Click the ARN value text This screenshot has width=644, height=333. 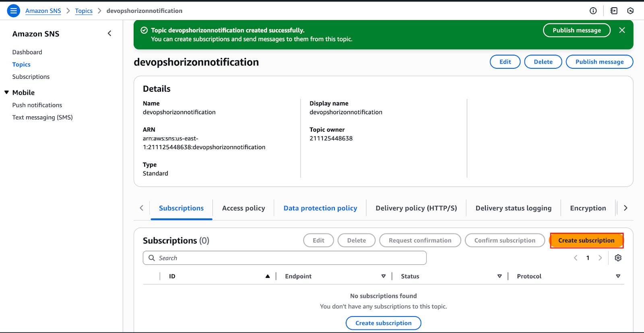[x=204, y=143]
